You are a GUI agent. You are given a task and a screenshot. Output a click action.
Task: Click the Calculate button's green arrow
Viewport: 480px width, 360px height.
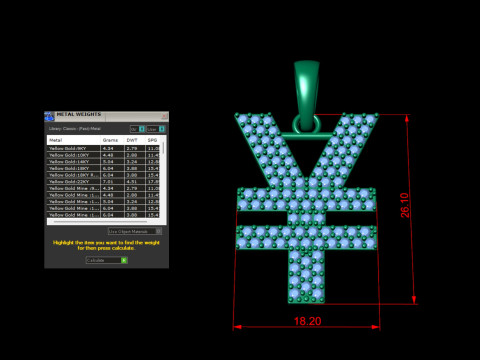124,260
